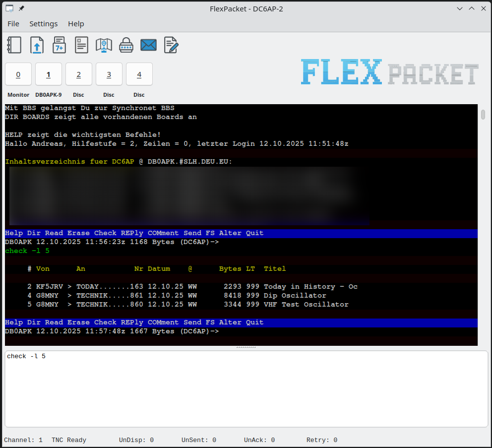Open the Settings menu
Screen dimensions: 492x448
(x=43, y=24)
